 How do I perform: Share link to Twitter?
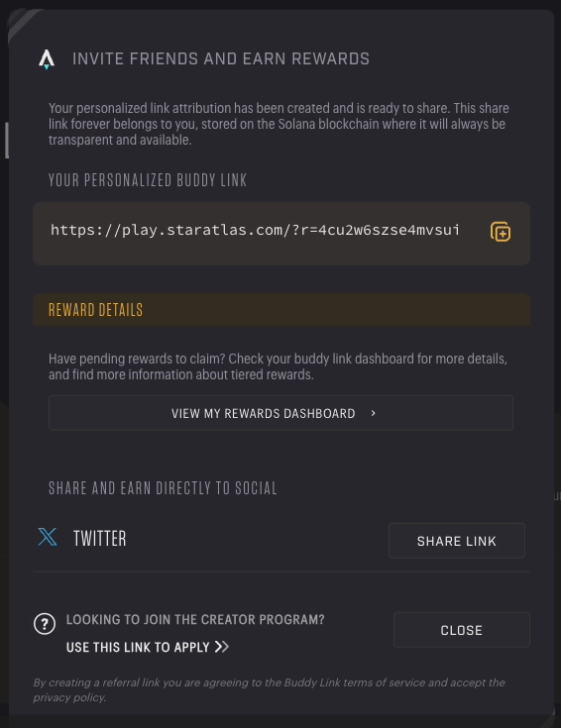[456, 541]
